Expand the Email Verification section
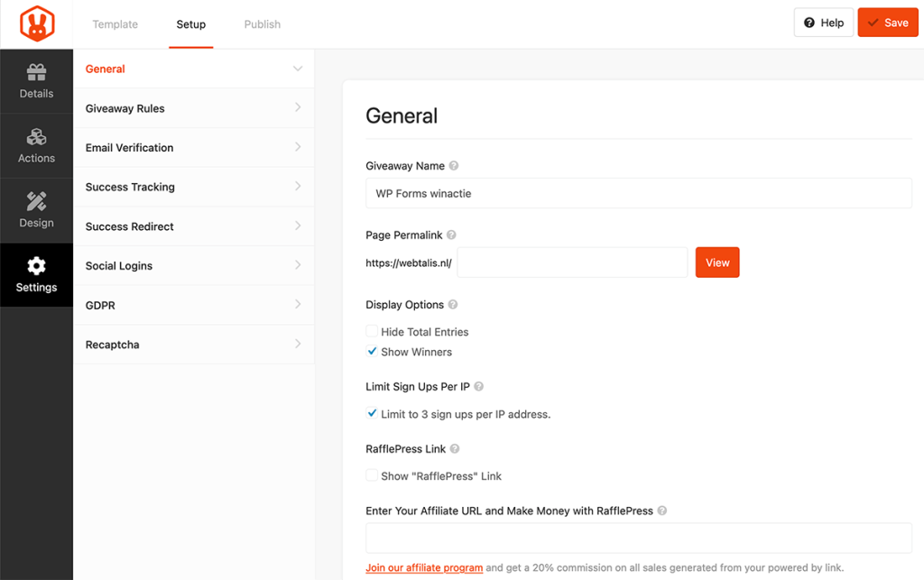924x580 pixels. click(297, 147)
